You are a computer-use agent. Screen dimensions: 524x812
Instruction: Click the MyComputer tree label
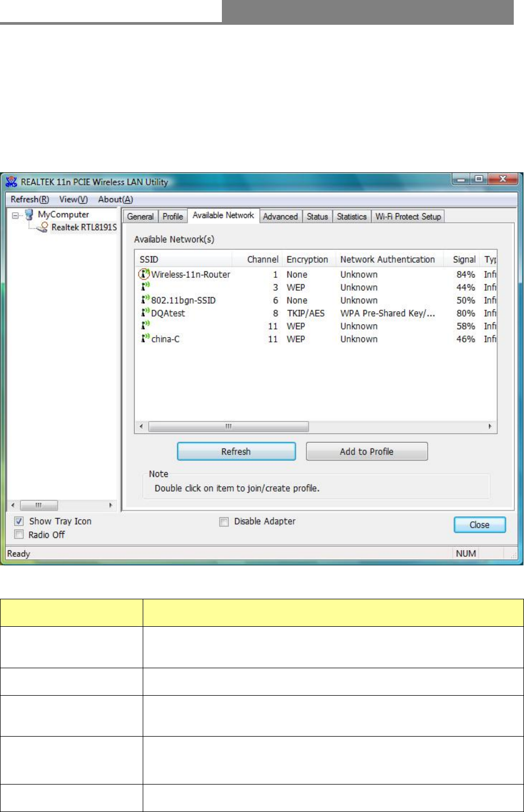pos(63,215)
